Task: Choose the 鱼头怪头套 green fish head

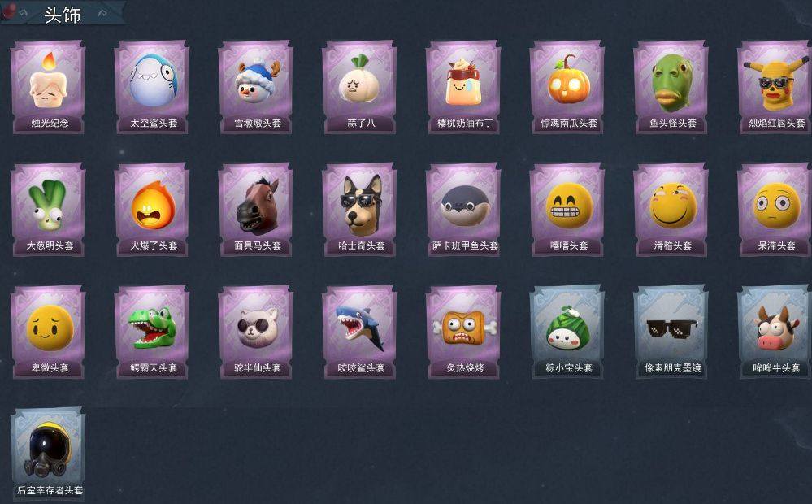Action: click(x=671, y=87)
